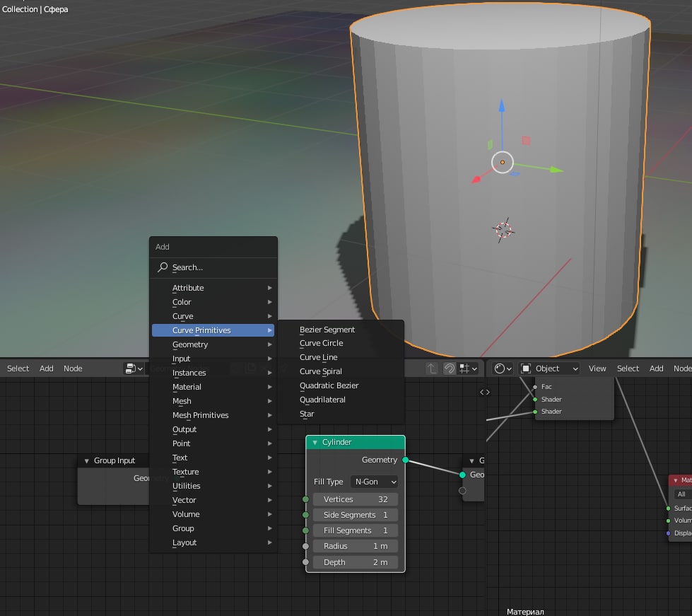692x616 pixels.
Task: Add a Curve Line node
Action: (x=341, y=357)
